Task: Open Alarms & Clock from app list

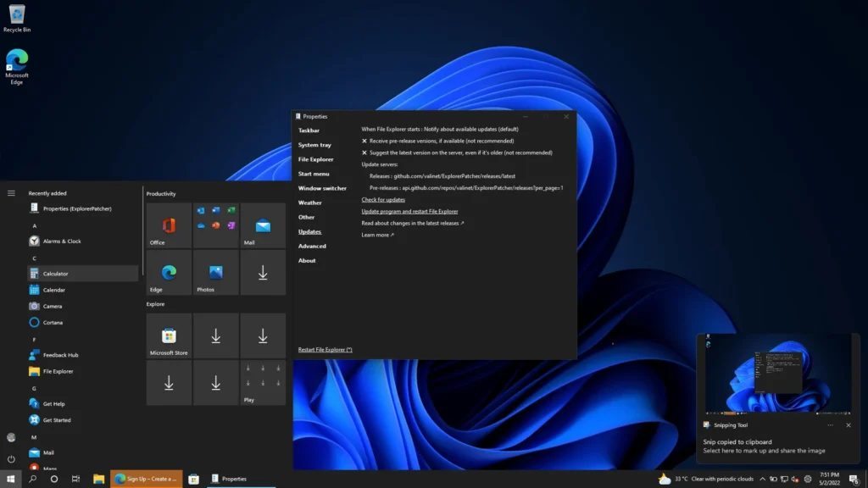Action: point(83,241)
